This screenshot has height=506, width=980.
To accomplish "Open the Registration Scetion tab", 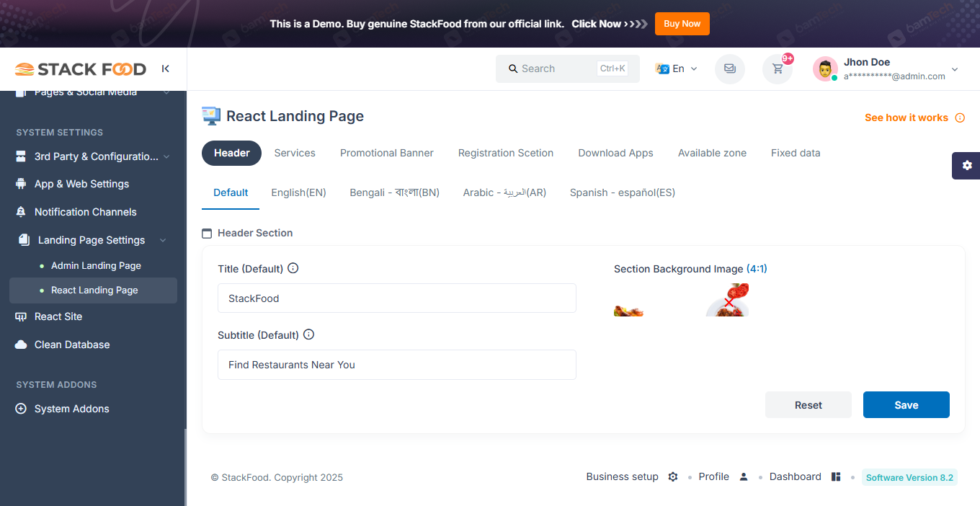I will (506, 153).
